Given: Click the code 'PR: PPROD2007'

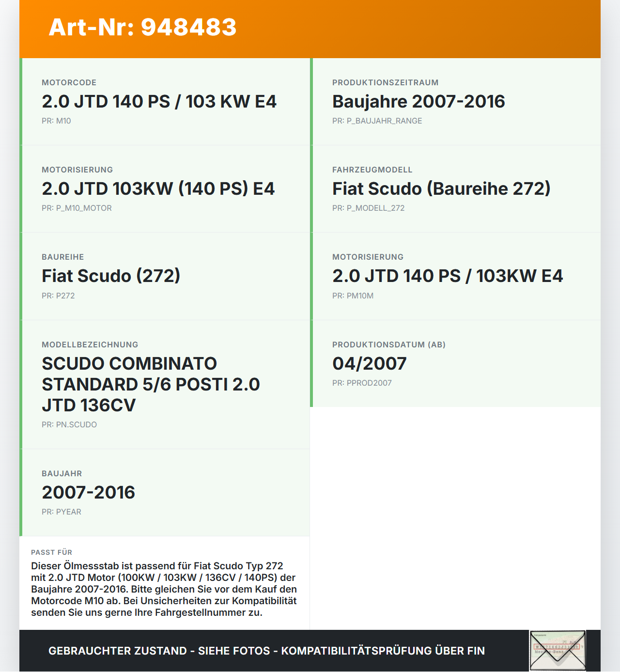Looking at the screenshot, I should [362, 383].
